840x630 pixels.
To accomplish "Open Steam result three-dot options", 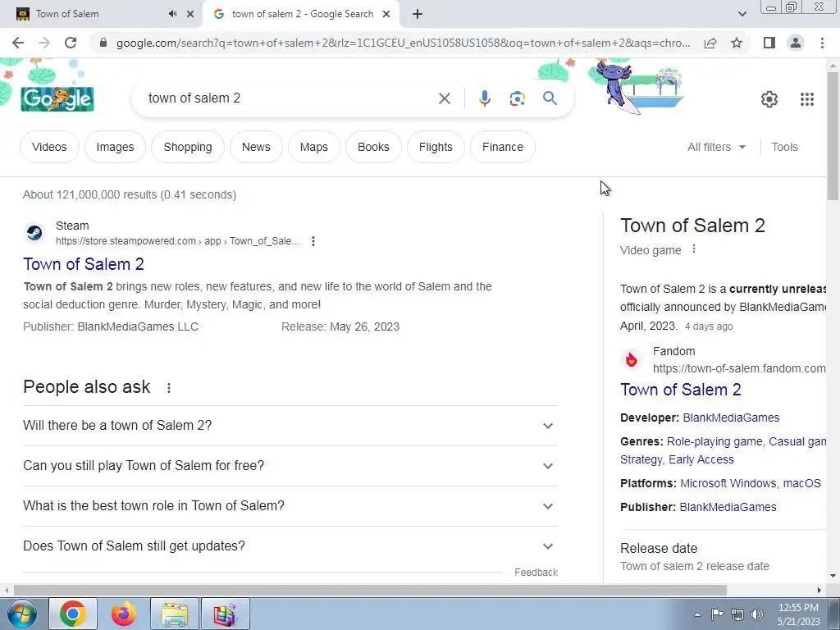I will pos(313,241).
